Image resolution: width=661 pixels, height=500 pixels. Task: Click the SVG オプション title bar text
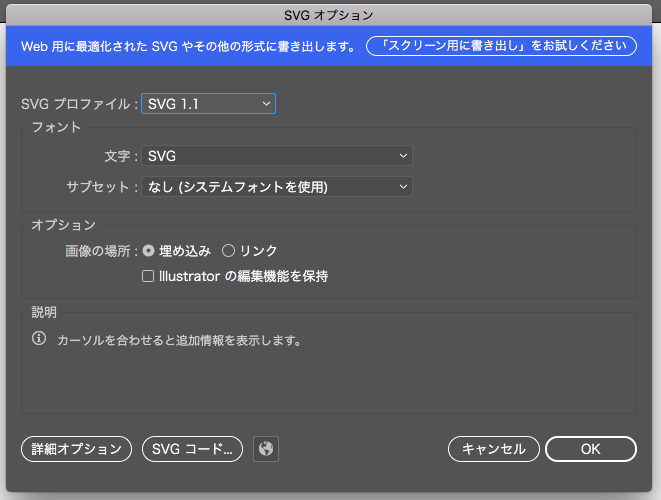click(x=328, y=16)
